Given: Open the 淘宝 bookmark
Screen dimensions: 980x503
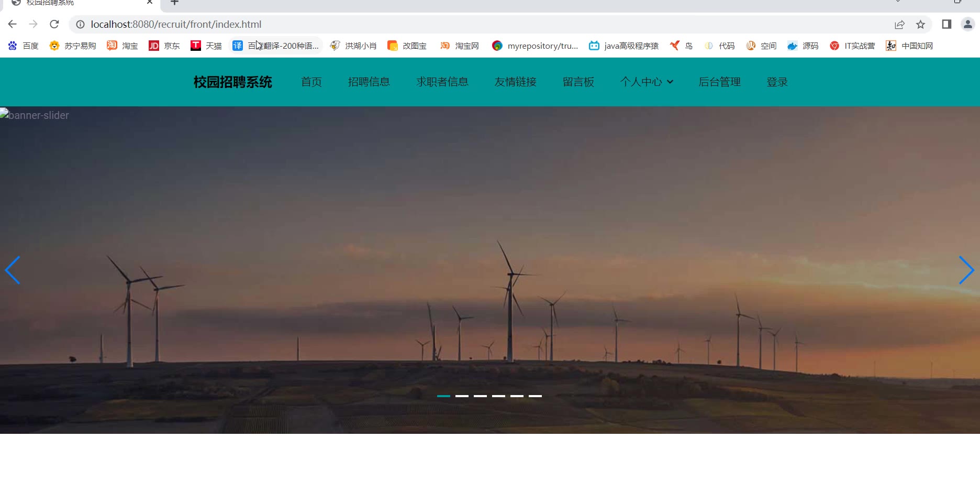Looking at the screenshot, I should coord(122,46).
